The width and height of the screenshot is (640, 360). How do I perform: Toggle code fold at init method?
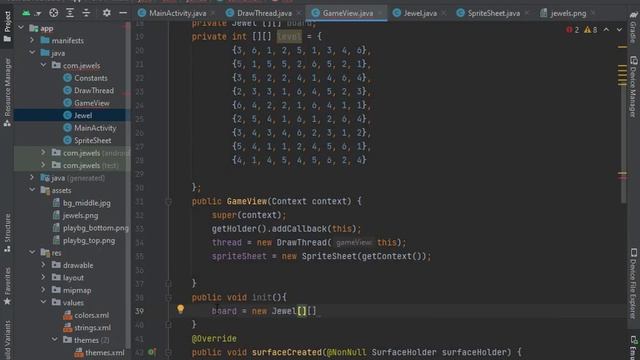168,297
